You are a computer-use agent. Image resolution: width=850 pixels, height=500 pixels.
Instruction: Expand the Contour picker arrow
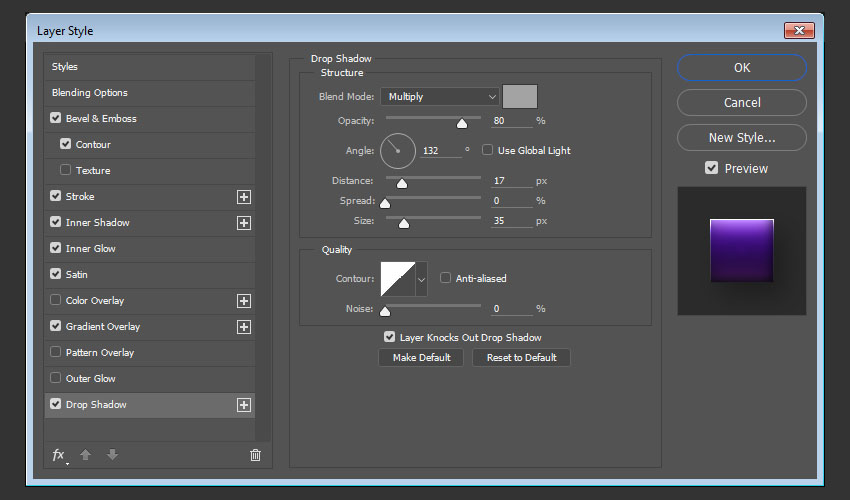point(421,279)
